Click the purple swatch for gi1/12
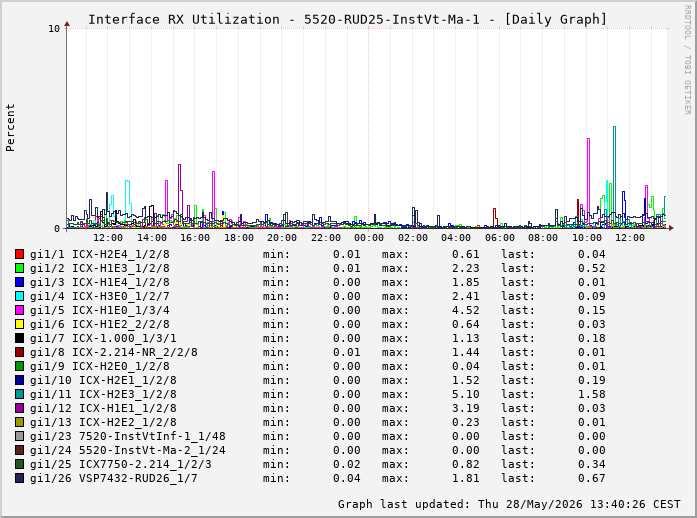Screen dimensions: 697x518 point(19,408)
